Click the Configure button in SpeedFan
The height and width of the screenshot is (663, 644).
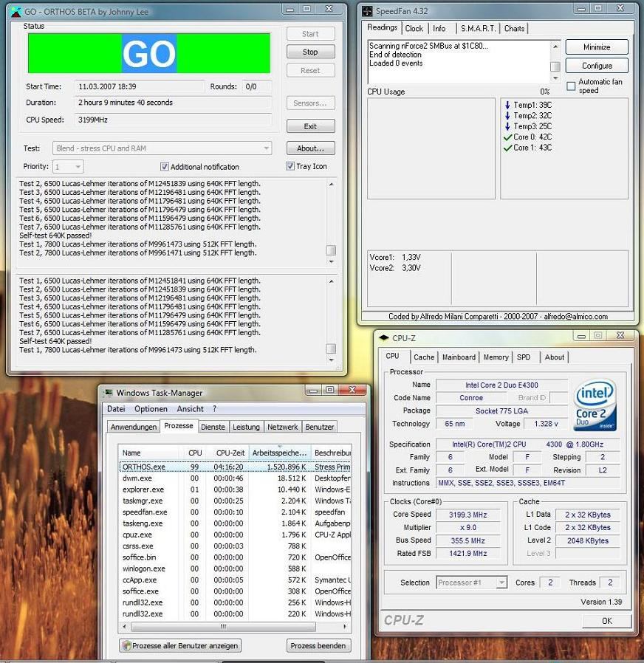pyautogui.click(x=597, y=66)
